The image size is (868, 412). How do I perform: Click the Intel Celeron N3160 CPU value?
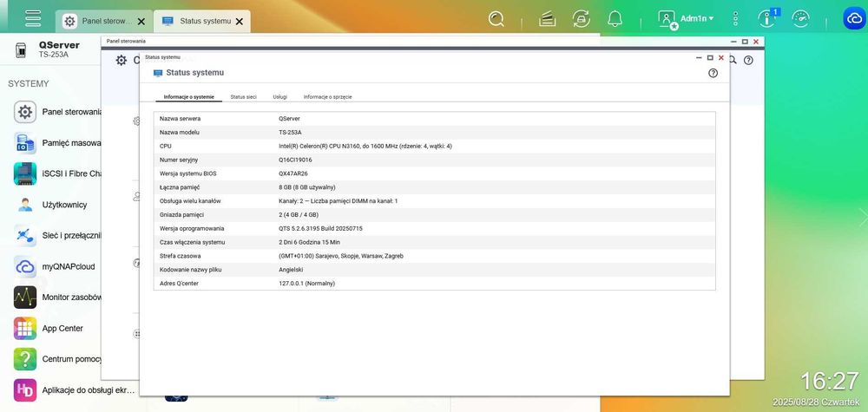click(365, 146)
